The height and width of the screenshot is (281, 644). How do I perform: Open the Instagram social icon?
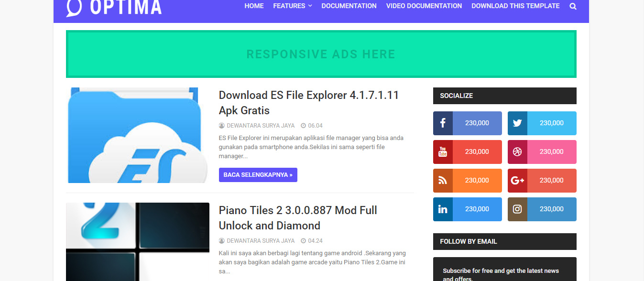[x=517, y=209]
